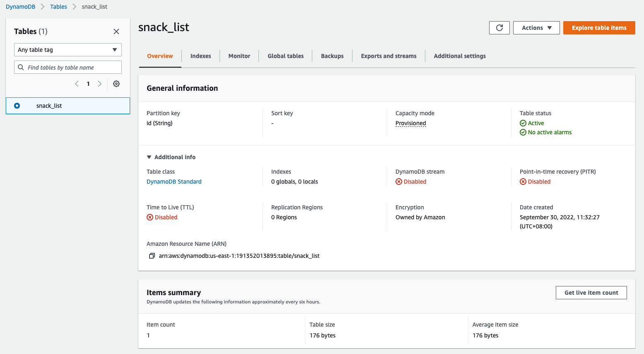Click the search magnifier icon

click(x=21, y=67)
